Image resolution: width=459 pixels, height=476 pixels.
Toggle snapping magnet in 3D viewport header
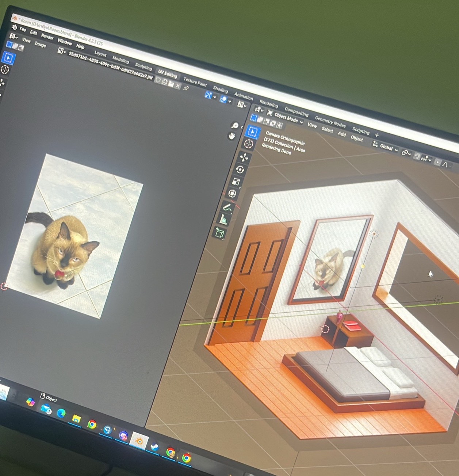417,156
